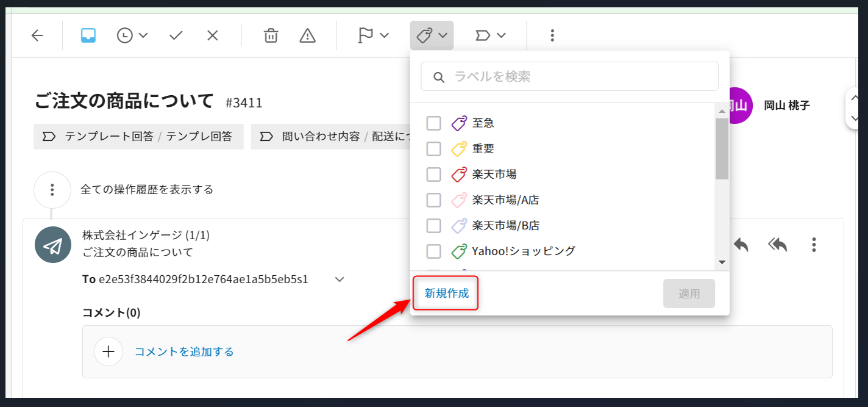
Task: Click the back arrow icon
Action: click(x=38, y=35)
